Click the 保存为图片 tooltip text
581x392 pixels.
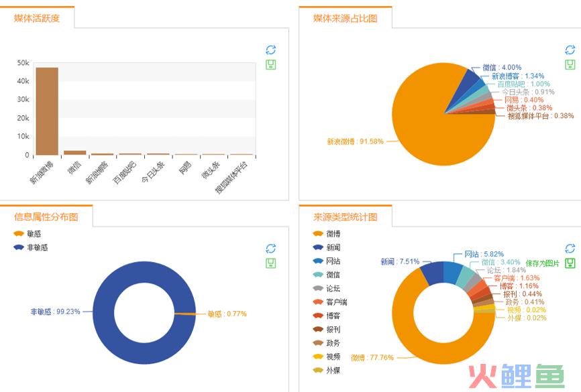click(543, 263)
